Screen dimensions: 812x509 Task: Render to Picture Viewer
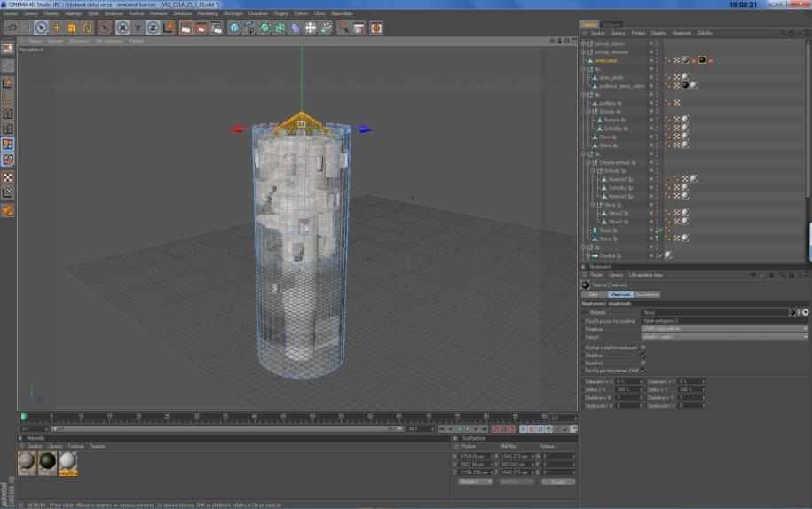click(201, 28)
